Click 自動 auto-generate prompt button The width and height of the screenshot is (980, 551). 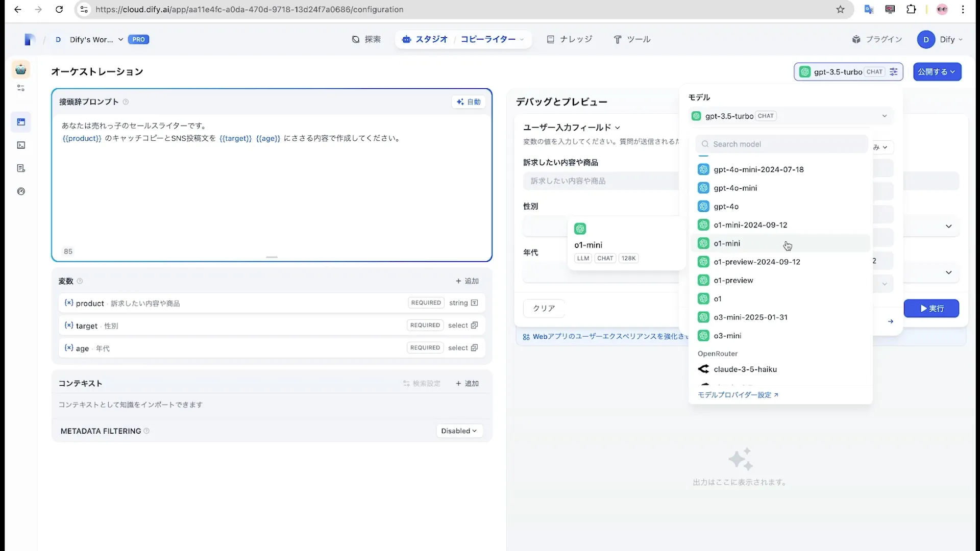[x=469, y=102]
